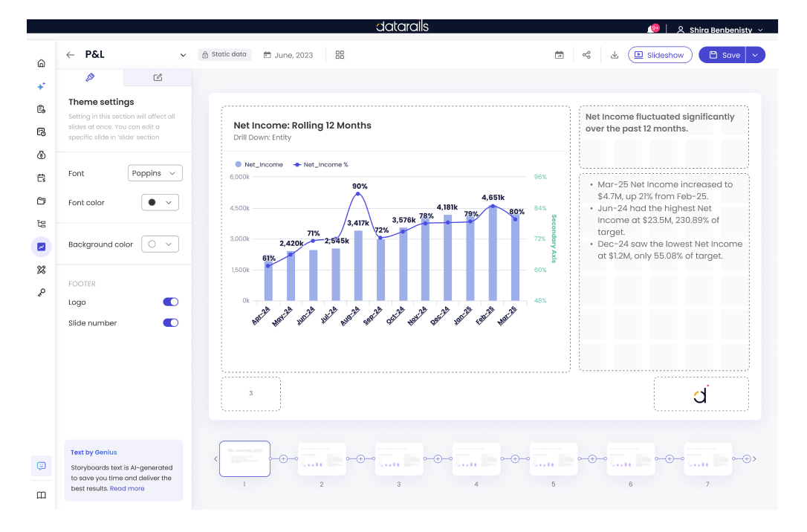Select slide thumbnail number 4
Image resolution: width=807 pixels, height=532 pixels.
click(476, 459)
